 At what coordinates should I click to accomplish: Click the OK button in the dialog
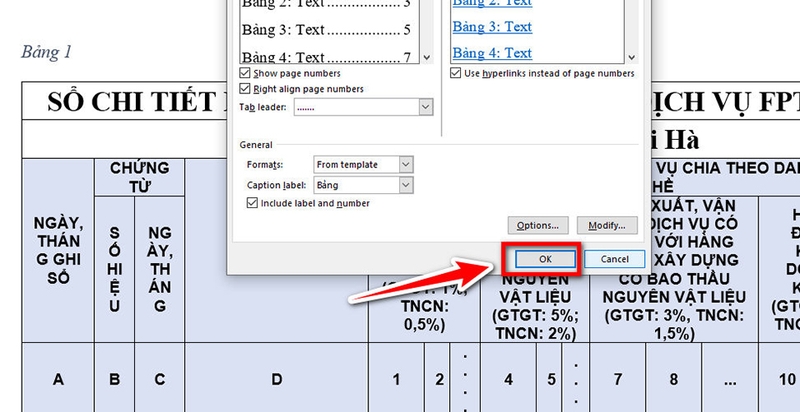coord(545,259)
